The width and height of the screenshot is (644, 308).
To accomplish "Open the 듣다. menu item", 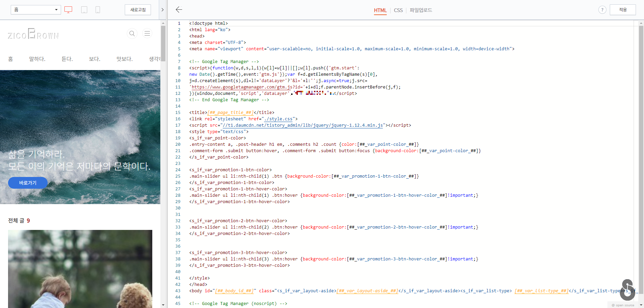I will 67,59.
